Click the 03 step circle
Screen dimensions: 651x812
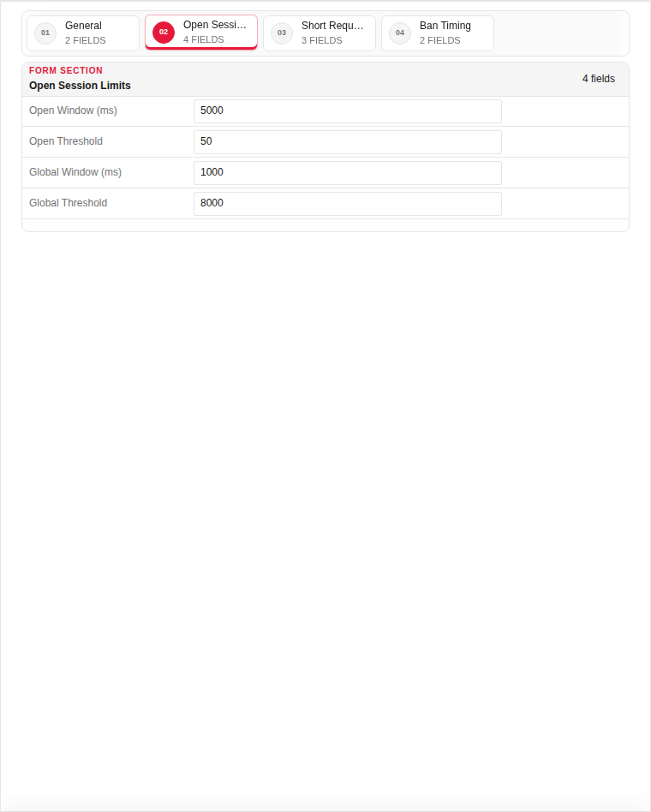(282, 33)
